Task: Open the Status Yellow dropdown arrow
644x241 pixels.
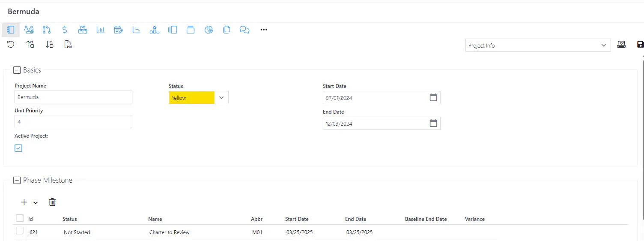Action: pos(221,98)
